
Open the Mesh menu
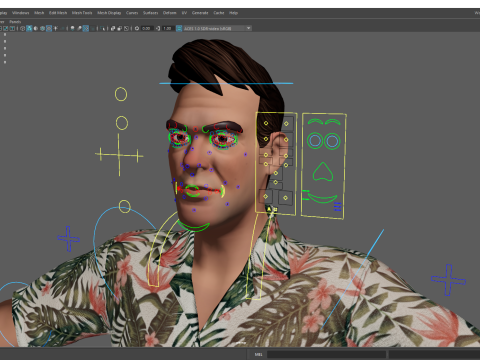pyautogui.click(x=39, y=13)
